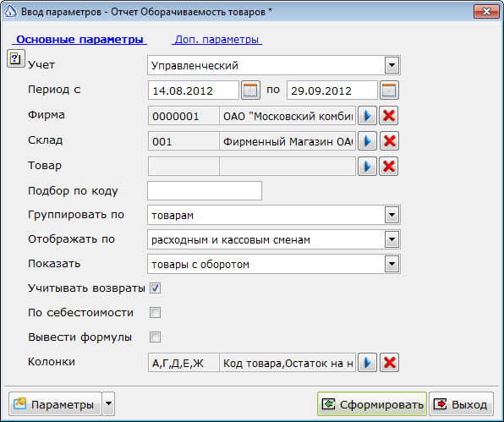Screen dimensions: 504x422
Task: Switch to Доп. параметры tab
Action: 216,40
